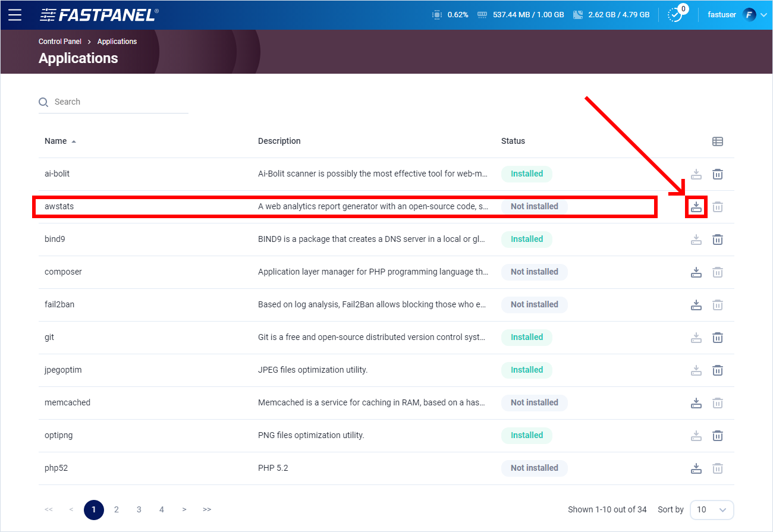Go to page 2

(x=117, y=509)
